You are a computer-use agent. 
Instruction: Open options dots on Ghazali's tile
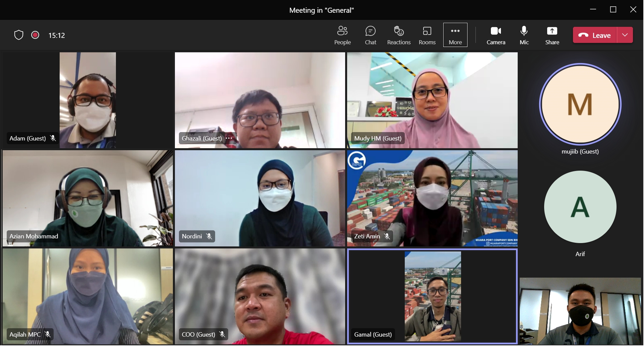[229, 138]
